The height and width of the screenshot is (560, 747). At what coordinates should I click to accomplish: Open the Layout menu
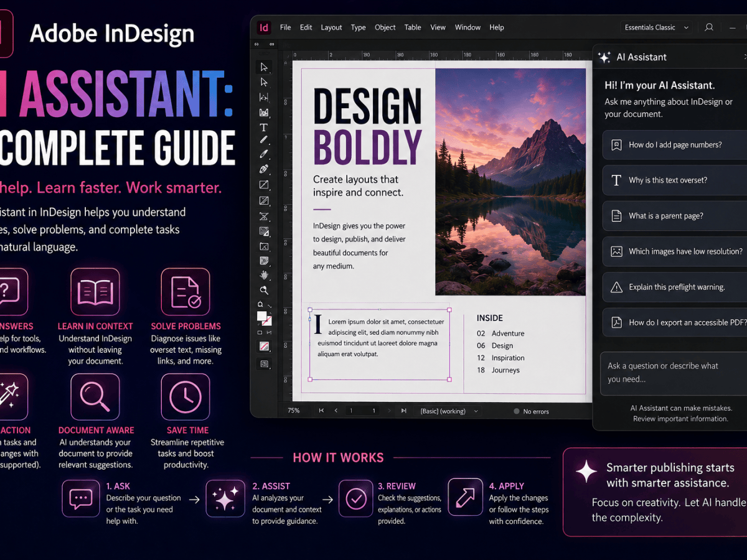pyautogui.click(x=331, y=27)
